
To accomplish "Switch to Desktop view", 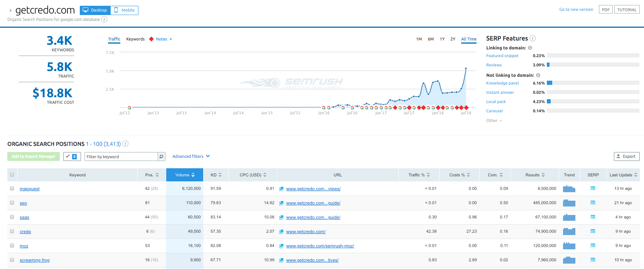I will tap(95, 10).
